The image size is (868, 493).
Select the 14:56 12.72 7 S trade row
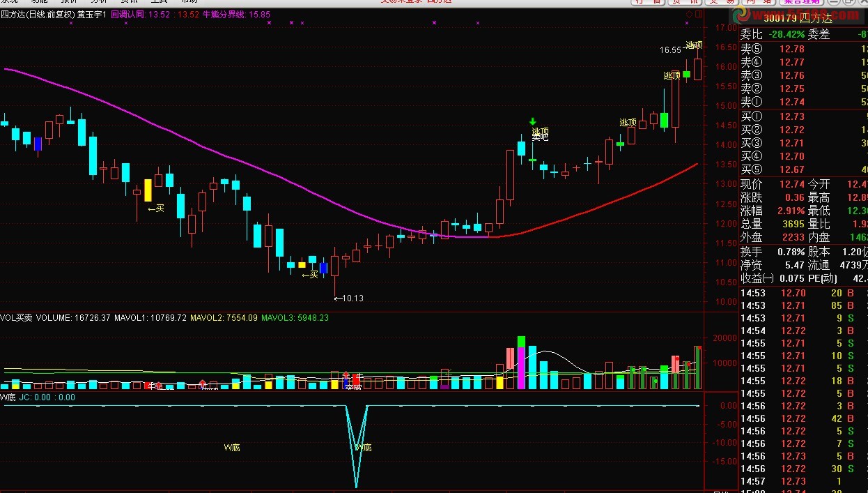(x=804, y=443)
